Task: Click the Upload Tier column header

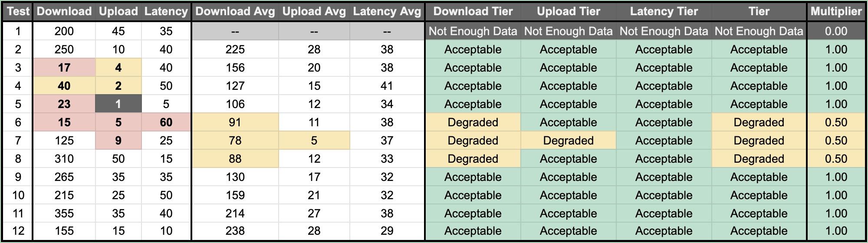Action: pyautogui.click(x=568, y=12)
